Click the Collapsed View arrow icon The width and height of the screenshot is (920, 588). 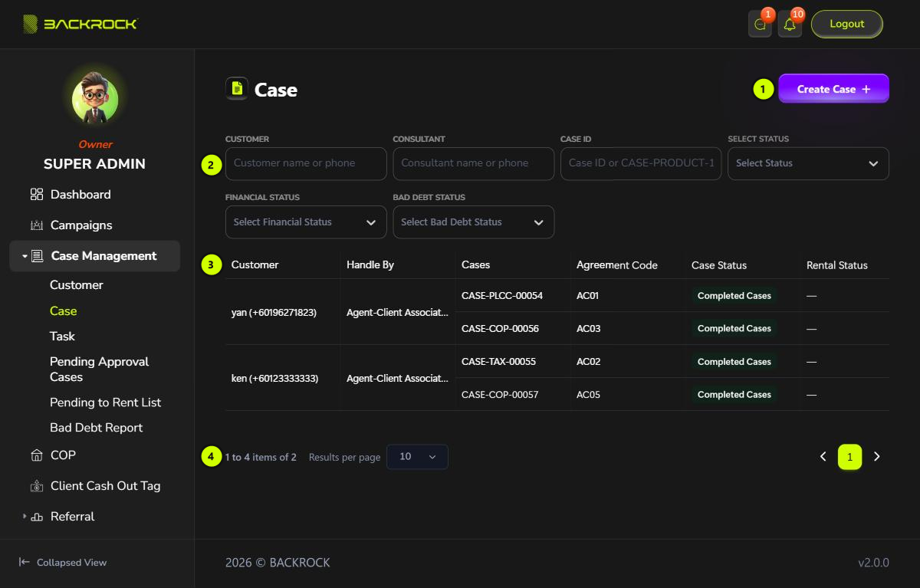(x=25, y=562)
